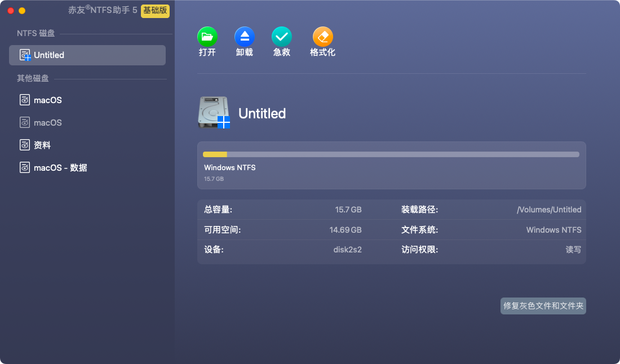The image size is (620, 364).
Task: Select the macOS - 数据 disk
Action: [x=87, y=167]
